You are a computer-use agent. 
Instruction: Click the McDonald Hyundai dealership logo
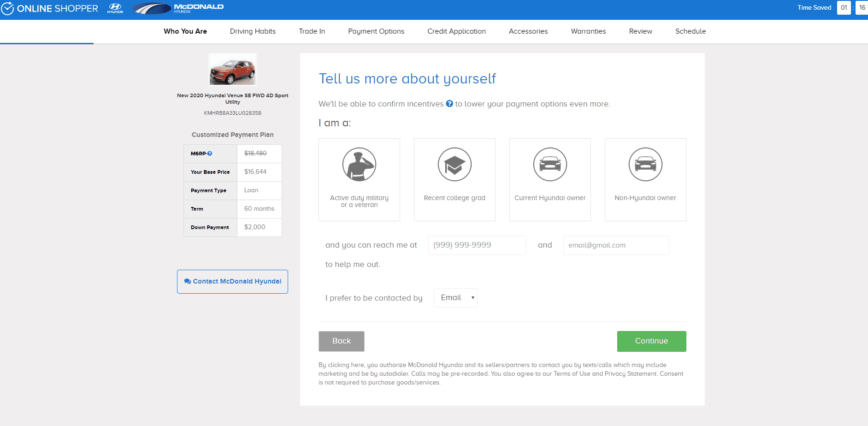tap(178, 8)
